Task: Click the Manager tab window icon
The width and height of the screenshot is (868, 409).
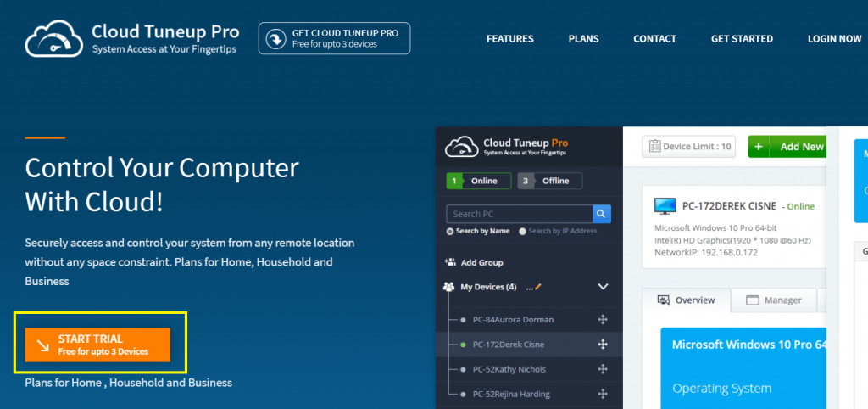Action: [x=752, y=300]
